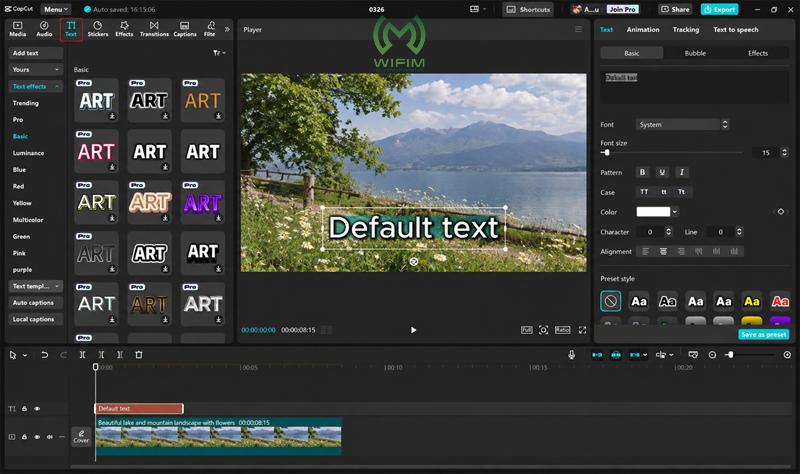This screenshot has height=474, width=800.
Task: Open the Player panel menu icon
Action: tap(578, 30)
